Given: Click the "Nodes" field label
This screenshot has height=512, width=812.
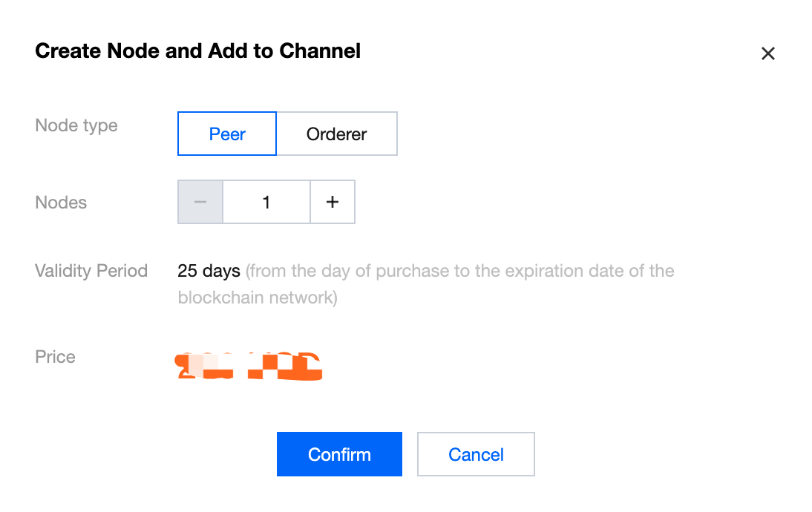Looking at the screenshot, I should coord(61,203).
